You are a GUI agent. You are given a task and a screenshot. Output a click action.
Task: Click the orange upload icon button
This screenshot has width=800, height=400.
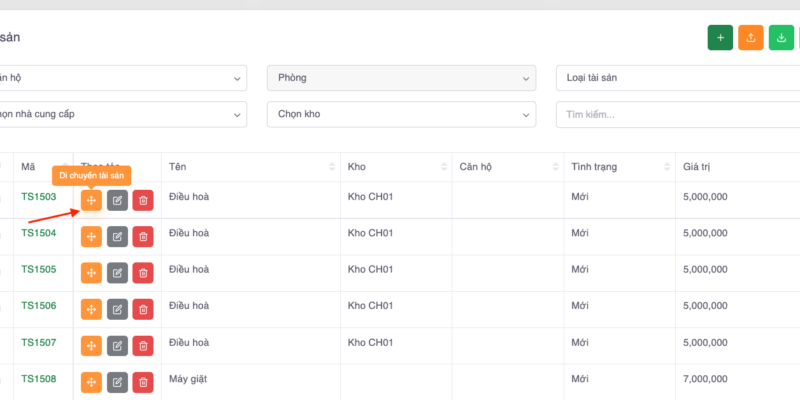click(x=751, y=38)
